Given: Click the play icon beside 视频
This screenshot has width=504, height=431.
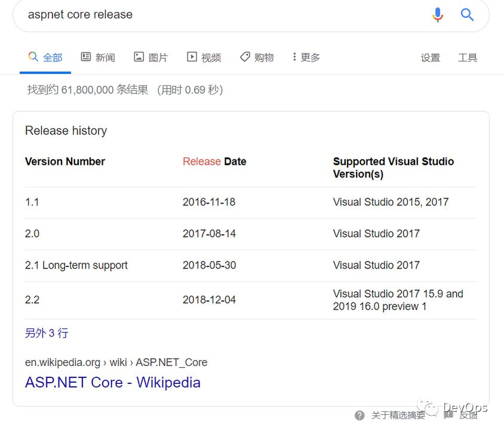Looking at the screenshot, I should (192, 57).
